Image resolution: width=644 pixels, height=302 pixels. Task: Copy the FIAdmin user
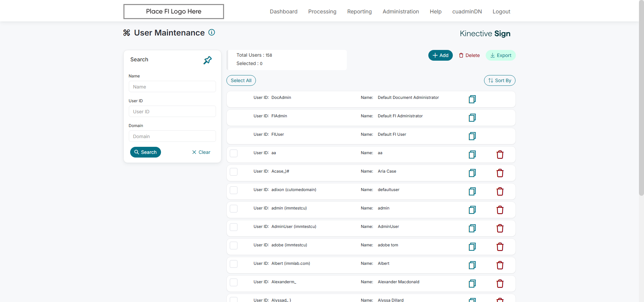(472, 118)
